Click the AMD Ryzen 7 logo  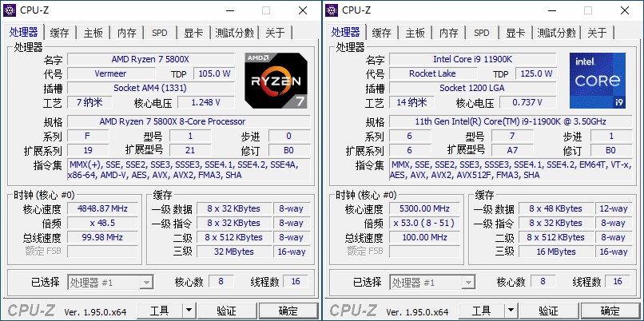[276, 81]
